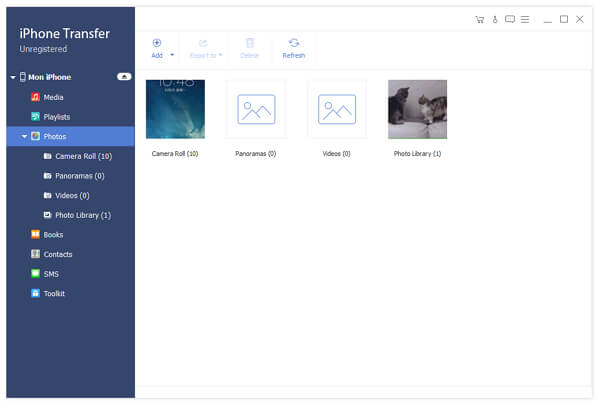Viewport: 600px width, 406px height.
Task: Click the Camera Roll folder icon in sidebar
Action: coord(47,156)
